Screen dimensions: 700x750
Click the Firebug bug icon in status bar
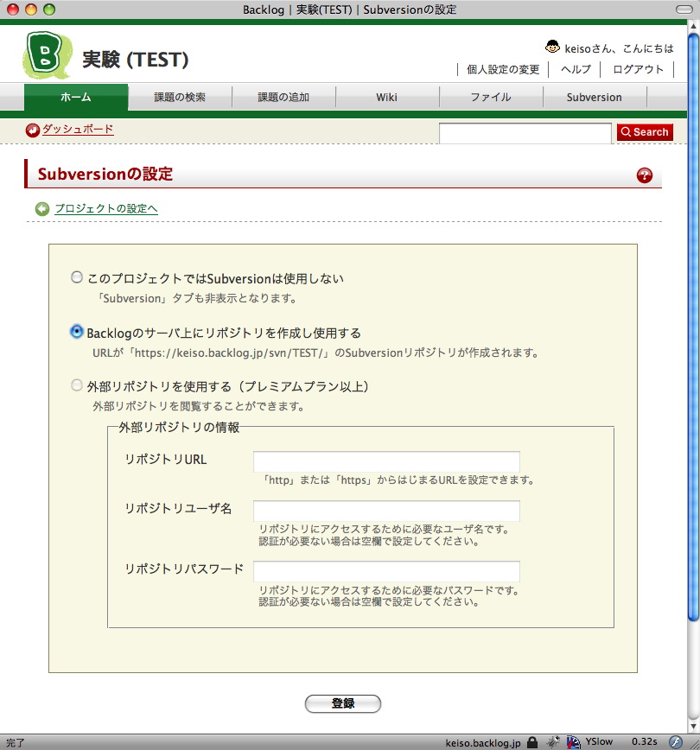550,741
